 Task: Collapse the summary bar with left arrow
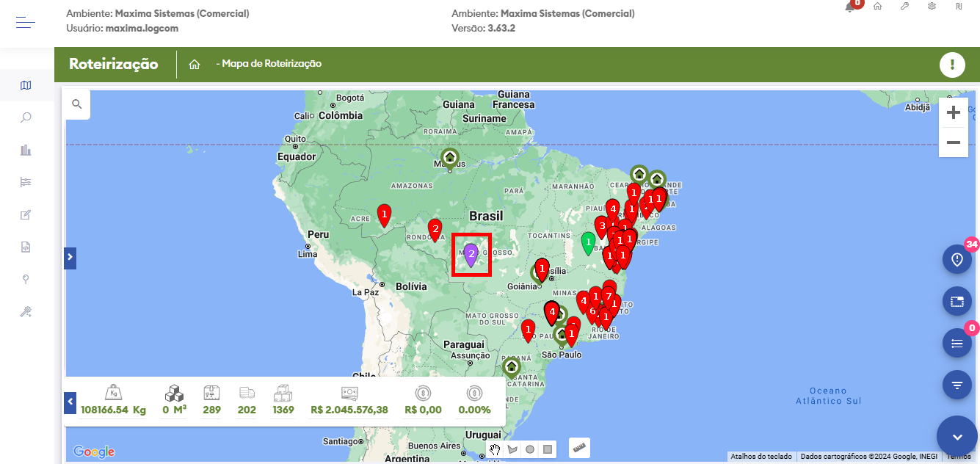click(70, 402)
